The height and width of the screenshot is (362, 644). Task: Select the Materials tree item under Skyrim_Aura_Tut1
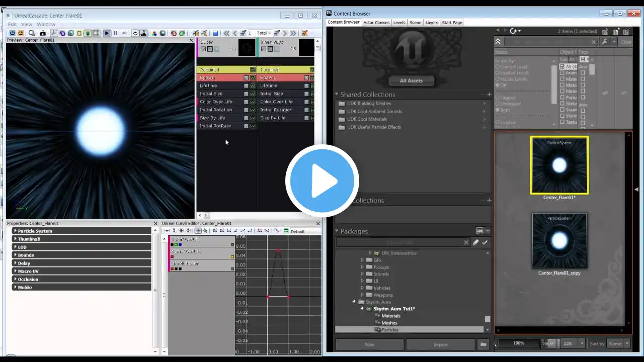pyautogui.click(x=391, y=316)
